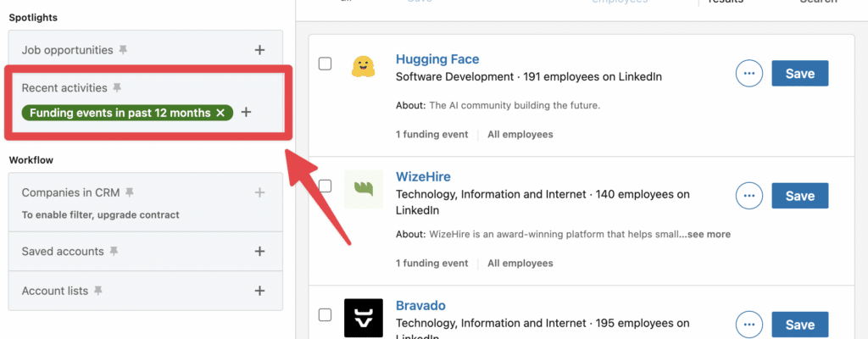Click the Companies in CRM label

(70, 192)
